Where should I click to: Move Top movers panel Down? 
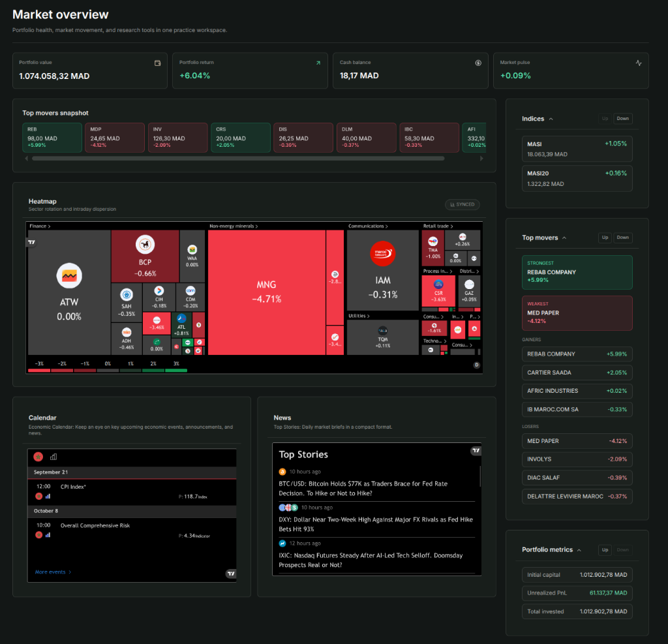[622, 238]
